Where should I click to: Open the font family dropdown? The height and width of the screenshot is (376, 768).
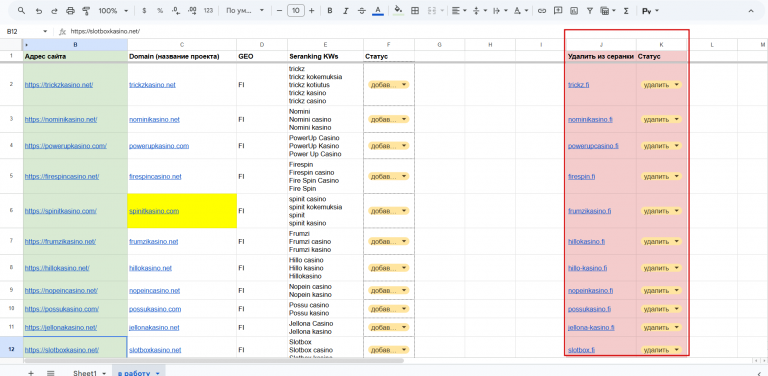coord(244,11)
